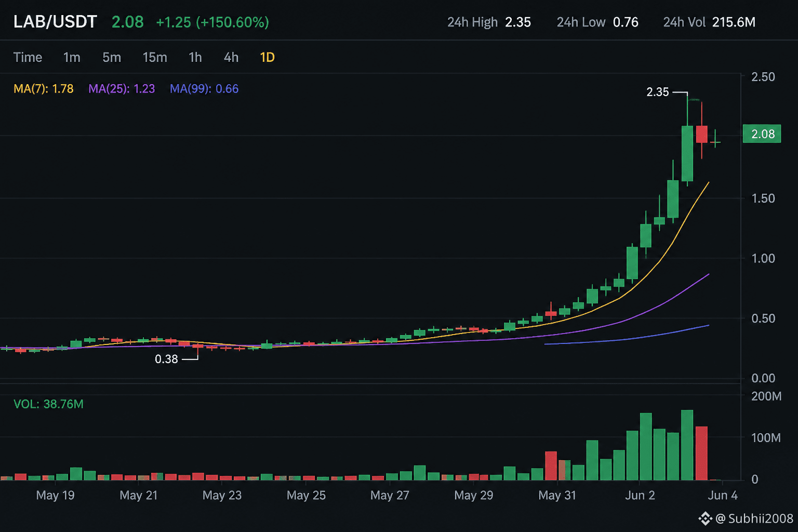Switch to the 4h interval

pyautogui.click(x=231, y=57)
